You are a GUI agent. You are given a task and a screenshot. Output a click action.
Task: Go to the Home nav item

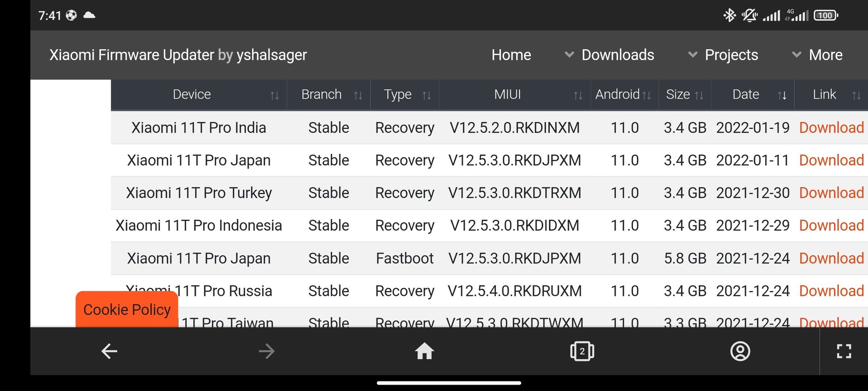(511, 55)
